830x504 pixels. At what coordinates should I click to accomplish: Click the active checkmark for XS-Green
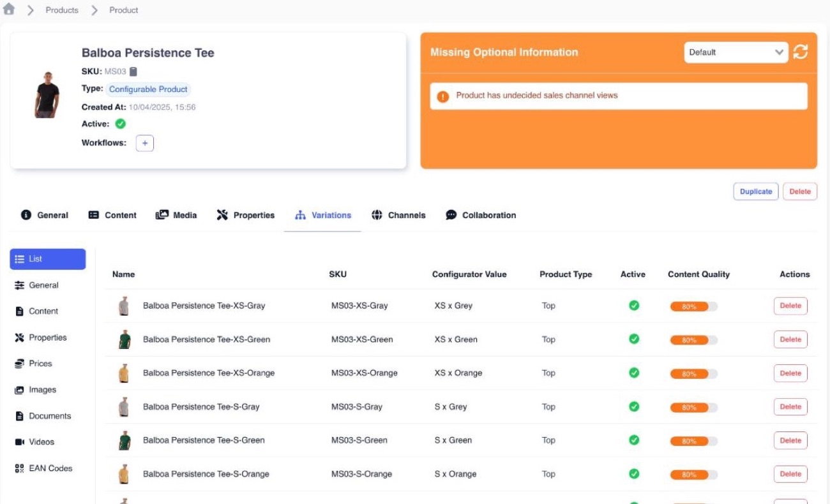click(x=634, y=339)
